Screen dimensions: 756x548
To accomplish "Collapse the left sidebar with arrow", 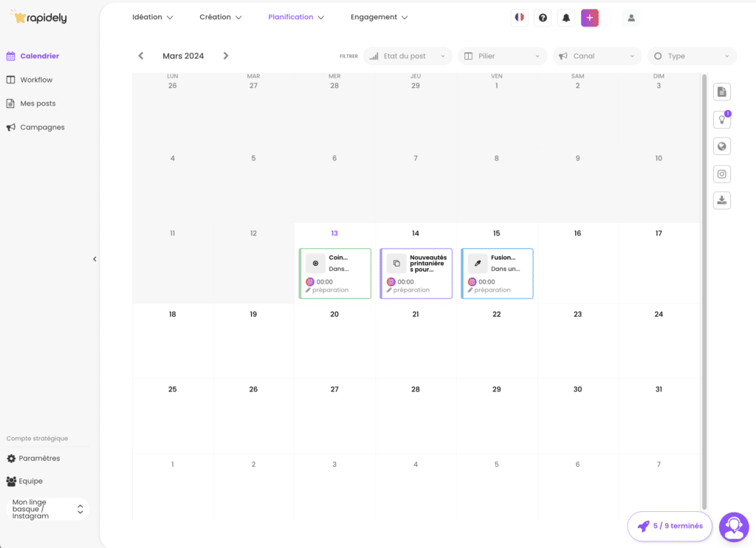I will click(94, 259).
